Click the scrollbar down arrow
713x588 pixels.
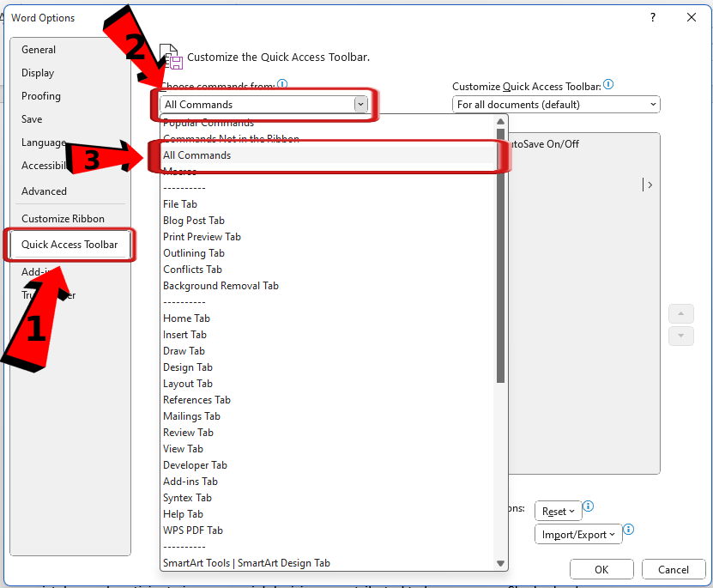coord(500,563)
